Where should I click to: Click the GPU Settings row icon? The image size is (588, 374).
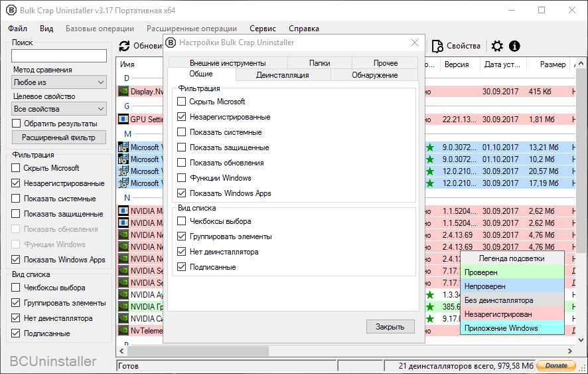[123, 120]
